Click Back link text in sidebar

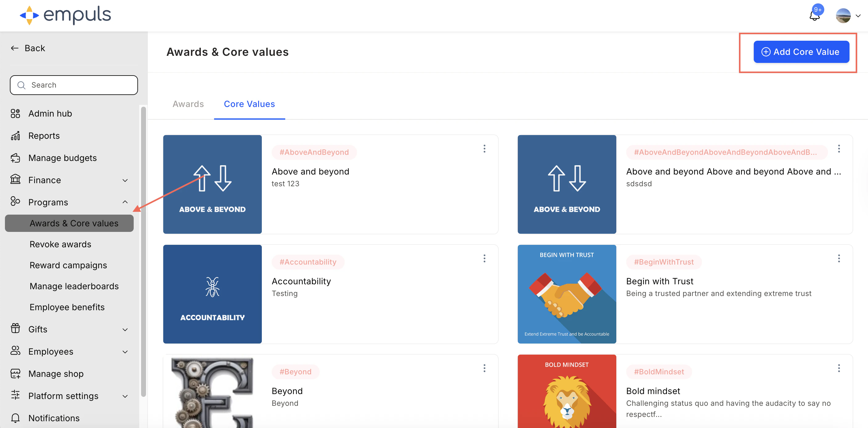click(x=35, y=48)
